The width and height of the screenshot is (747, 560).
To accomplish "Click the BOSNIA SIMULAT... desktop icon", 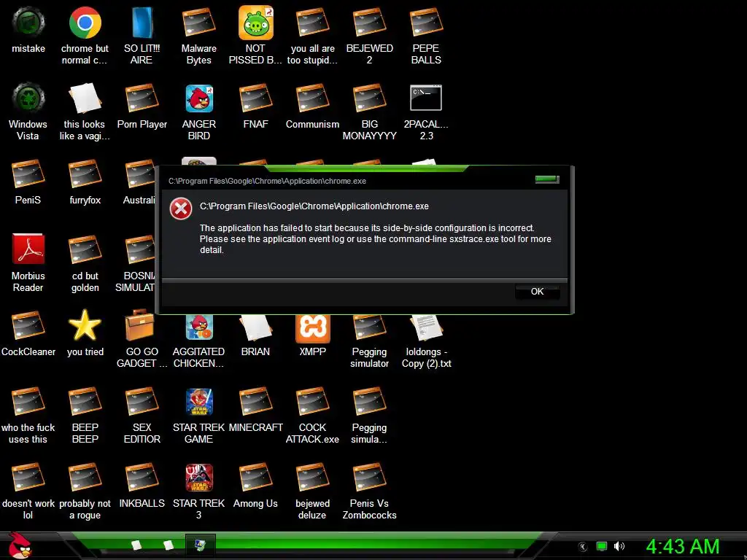I will coord(135,262).
